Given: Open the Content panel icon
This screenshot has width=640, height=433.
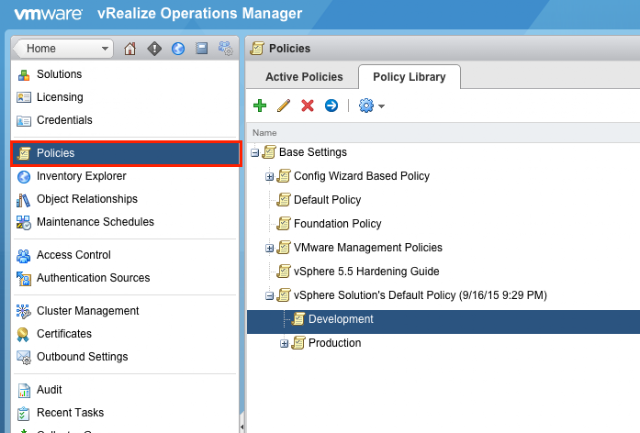Looking at the screenshot, I should click(x=202, y=48).
